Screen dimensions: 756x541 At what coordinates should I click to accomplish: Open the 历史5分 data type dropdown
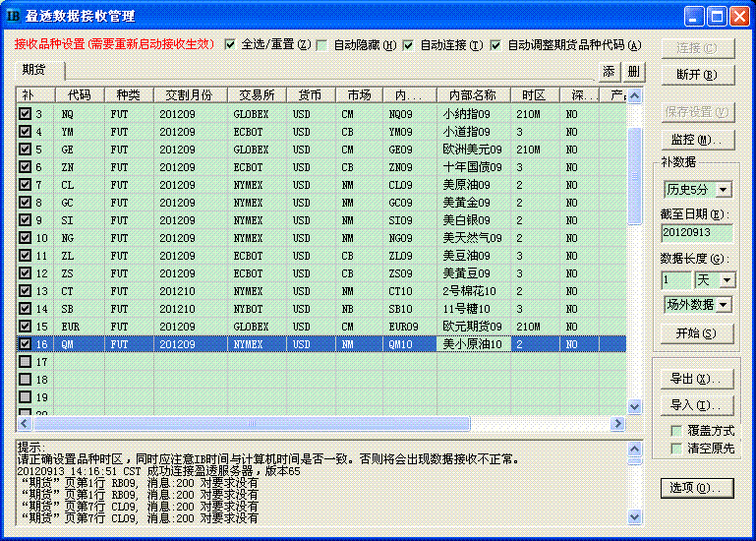coord(724,189)
